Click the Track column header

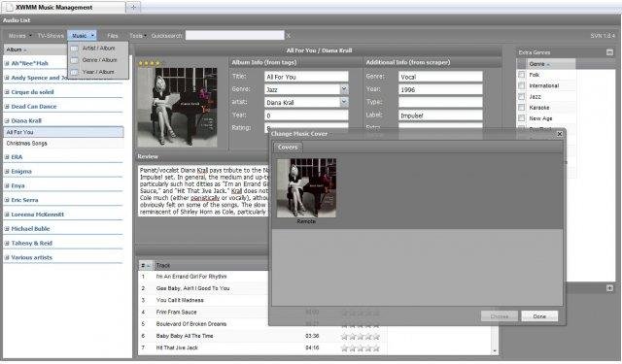210,265
